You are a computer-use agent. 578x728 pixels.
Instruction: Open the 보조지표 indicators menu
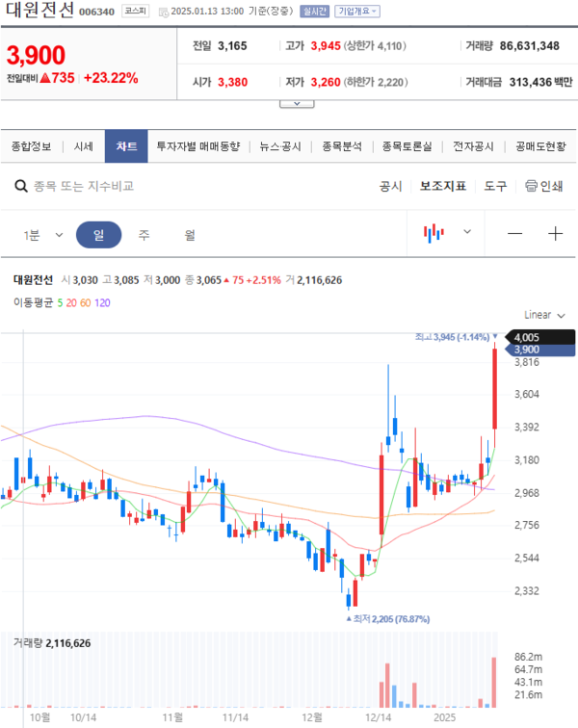point(443,186)
